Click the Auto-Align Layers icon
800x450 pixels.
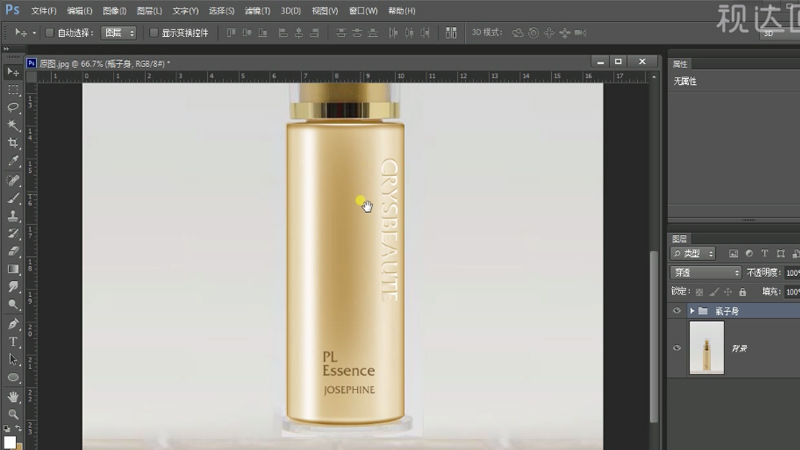click(451, 33)
